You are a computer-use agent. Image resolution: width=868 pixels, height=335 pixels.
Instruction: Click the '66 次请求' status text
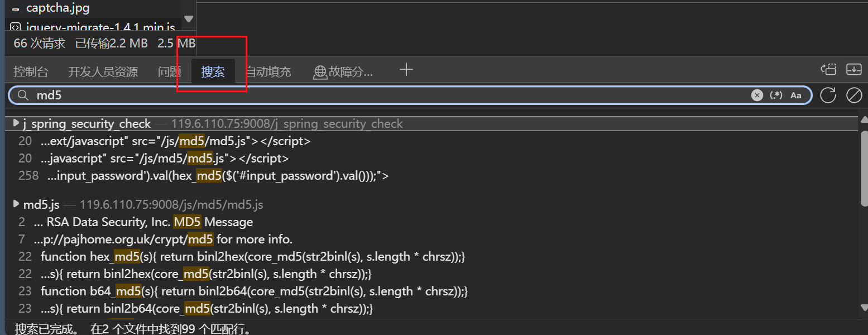pos(40,44)
